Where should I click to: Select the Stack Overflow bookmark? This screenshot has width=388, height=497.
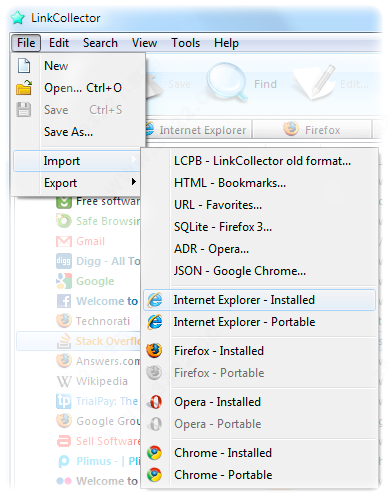78,341
